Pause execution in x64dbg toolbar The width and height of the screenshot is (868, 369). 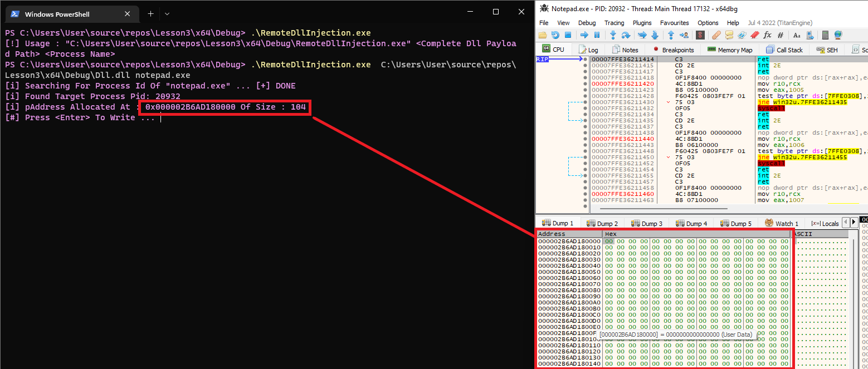point(597,35)
